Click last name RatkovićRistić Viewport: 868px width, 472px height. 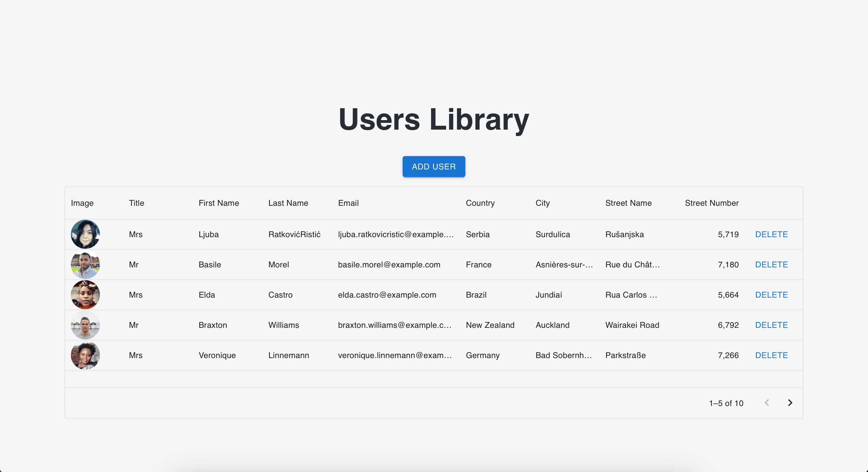(294, 234)
